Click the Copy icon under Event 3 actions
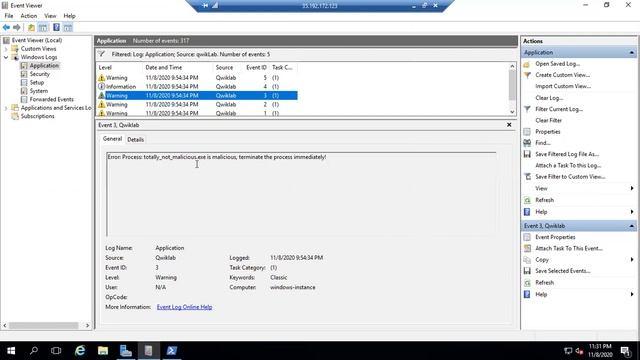 tap(527, 260)
